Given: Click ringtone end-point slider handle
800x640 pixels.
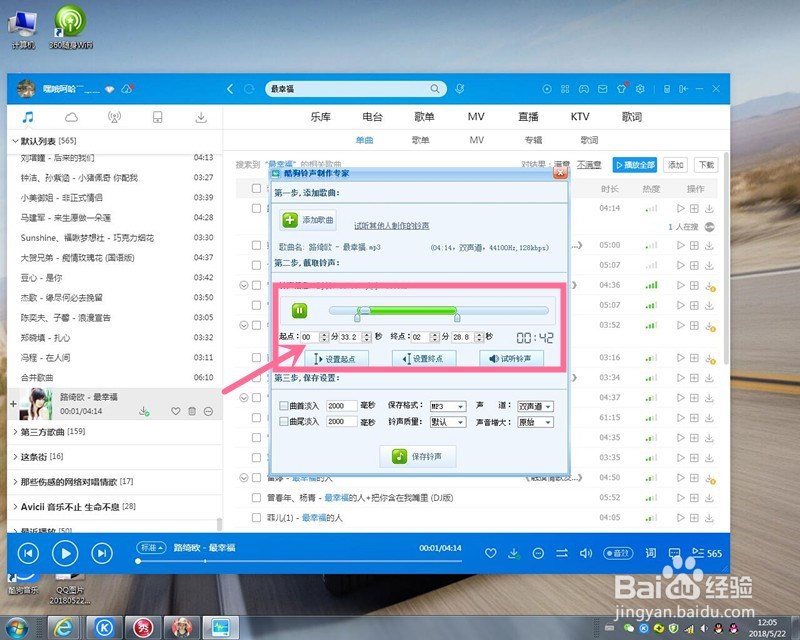Looking at the screenshot, I should click(x=457, y=317).
